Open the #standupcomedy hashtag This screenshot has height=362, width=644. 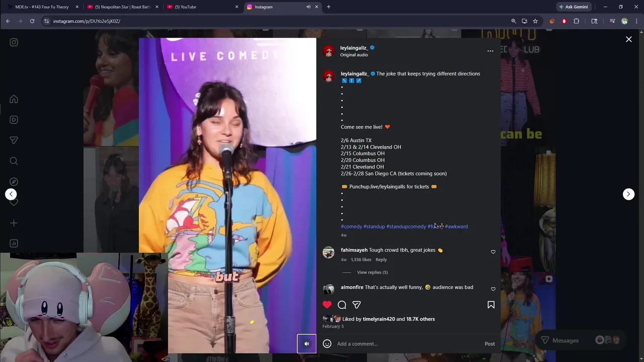click(x=406, y=226)
